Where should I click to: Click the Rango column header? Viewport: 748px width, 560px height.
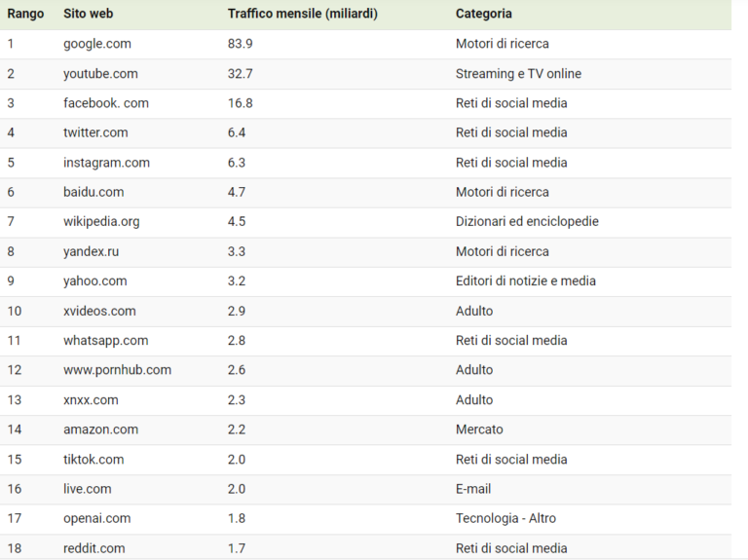click(25, 14)
